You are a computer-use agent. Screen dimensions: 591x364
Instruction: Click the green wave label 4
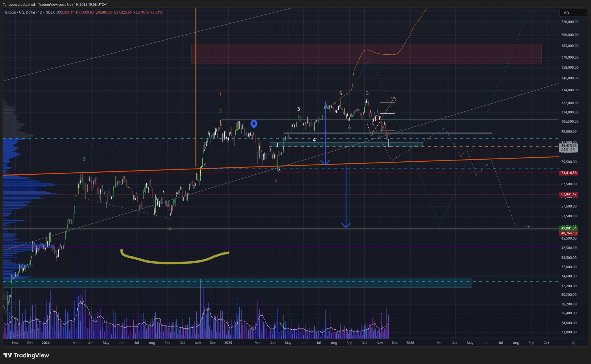[169, 229]
